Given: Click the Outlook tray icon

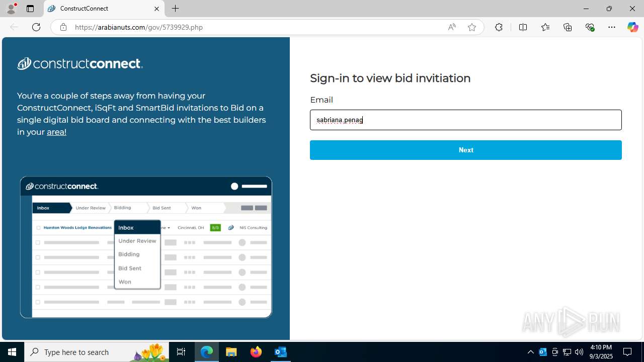Looking at the screenshot, I should click(x=543, y=352).
